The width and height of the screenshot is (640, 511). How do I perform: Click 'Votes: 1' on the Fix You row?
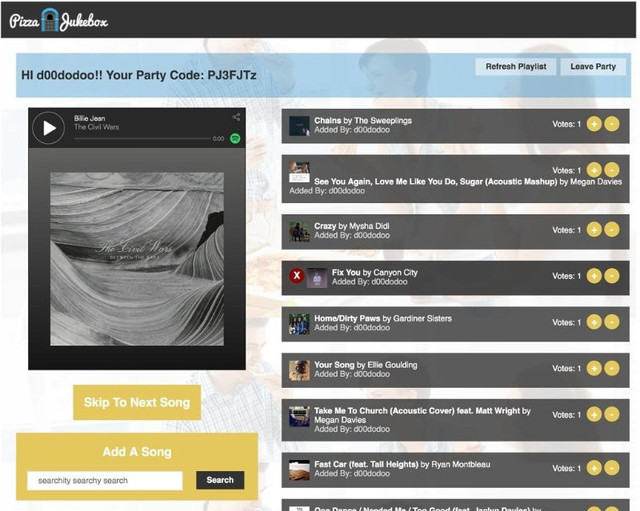567,276
